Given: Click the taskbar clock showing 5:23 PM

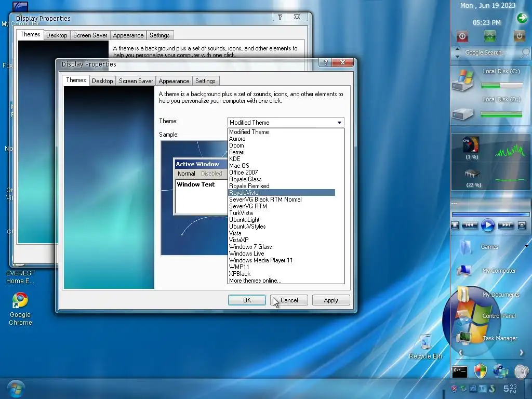Looking at the screenshot, I should click(x=510, y=389).
